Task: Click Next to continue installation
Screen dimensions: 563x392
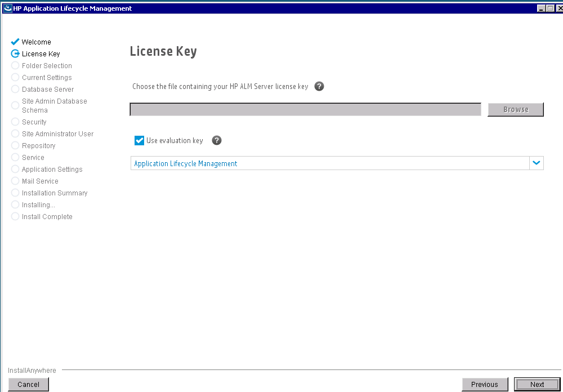Action: (x=537, y=385)
